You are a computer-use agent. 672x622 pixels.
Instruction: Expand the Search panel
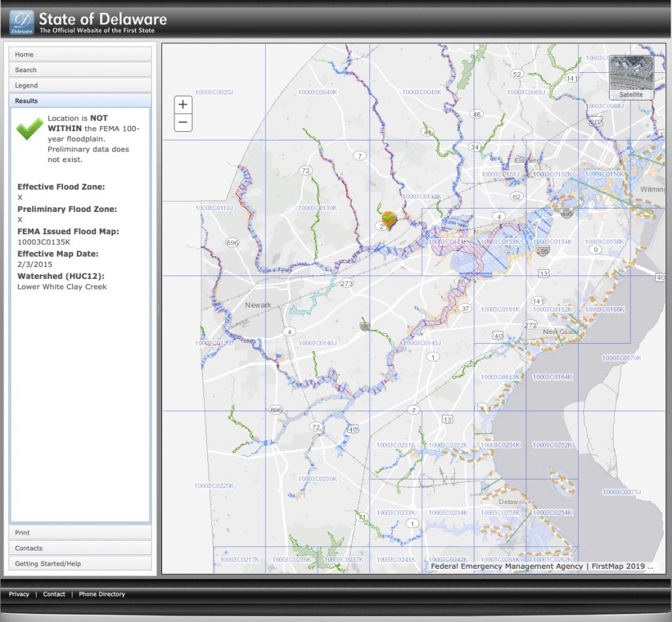click(x=80, y=70)
